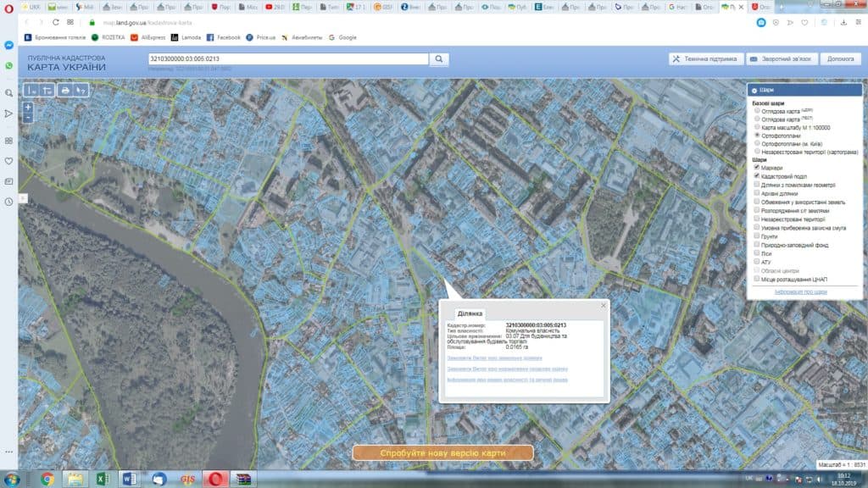This screenshot has height=488, width=868.
Task: Click the magnifier search button beside cadastral number
Action: 439,59
